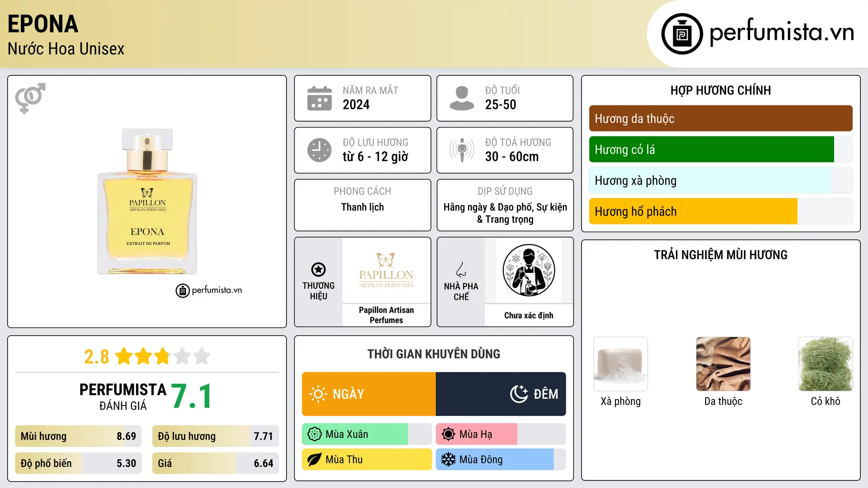Image resolution: width=868 pixels, height=488 pixels.
Task: Click the perfumer illustration icon
Action: (529, 270)
